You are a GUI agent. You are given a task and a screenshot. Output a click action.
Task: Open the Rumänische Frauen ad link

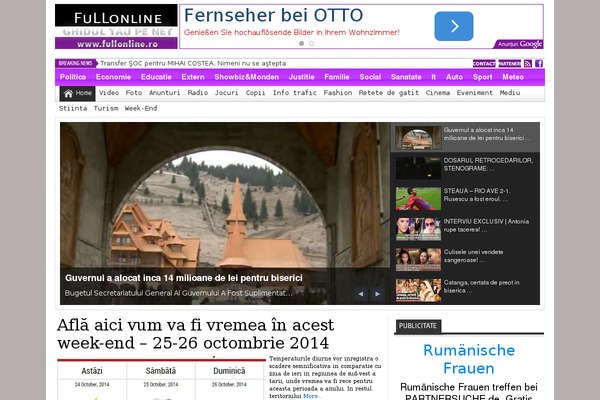point(469,359)
